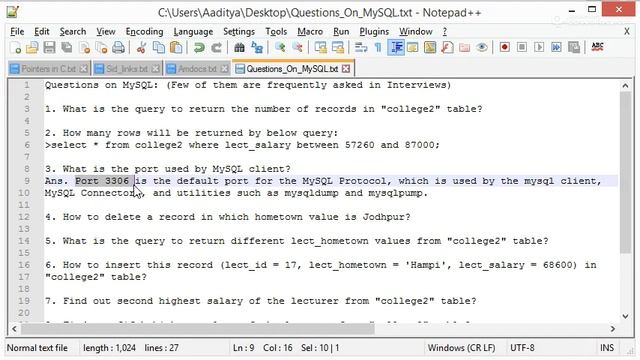Click the horizontal scrollbar right arrow
The image size is (640, 360).
pos(613,329)
